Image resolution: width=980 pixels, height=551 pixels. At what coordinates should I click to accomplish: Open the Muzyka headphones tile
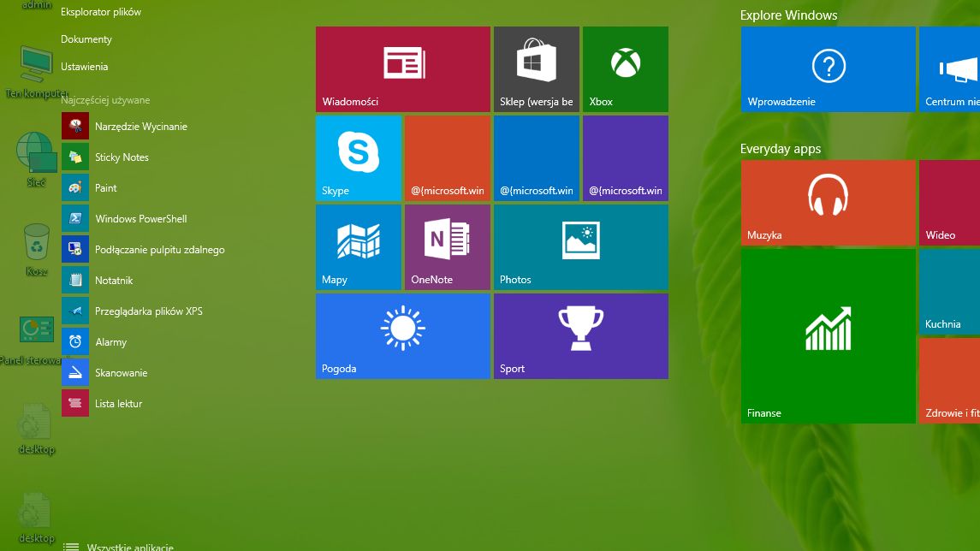[829, 203]
